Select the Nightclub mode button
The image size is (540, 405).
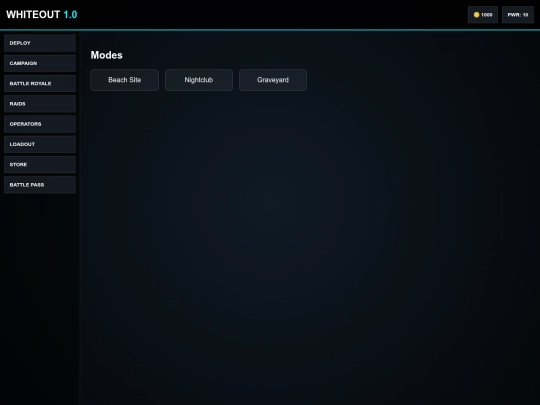pyautogui.click(x=199, y=80)
